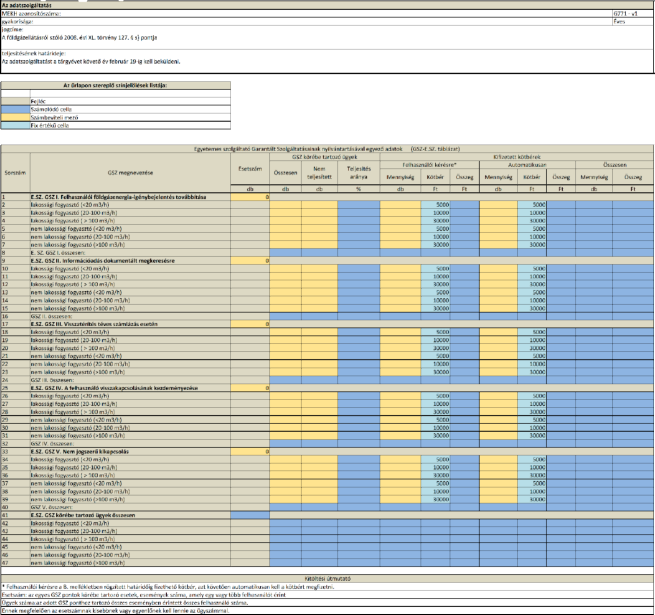Select the yellow Esetszám input in row 33

coord(250,452)
